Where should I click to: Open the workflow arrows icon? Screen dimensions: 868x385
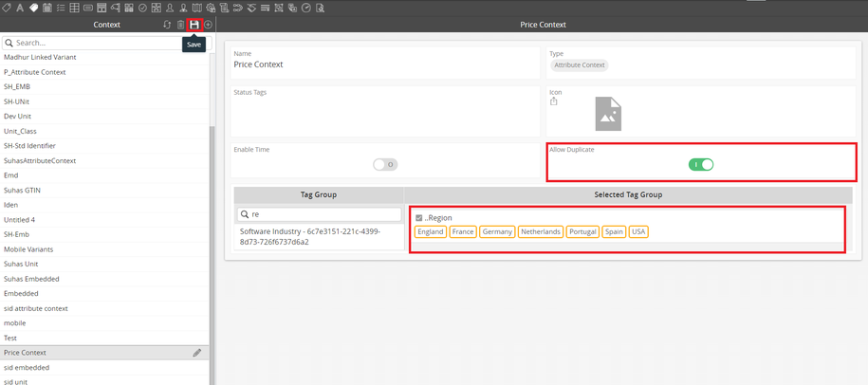coord(238,8)
